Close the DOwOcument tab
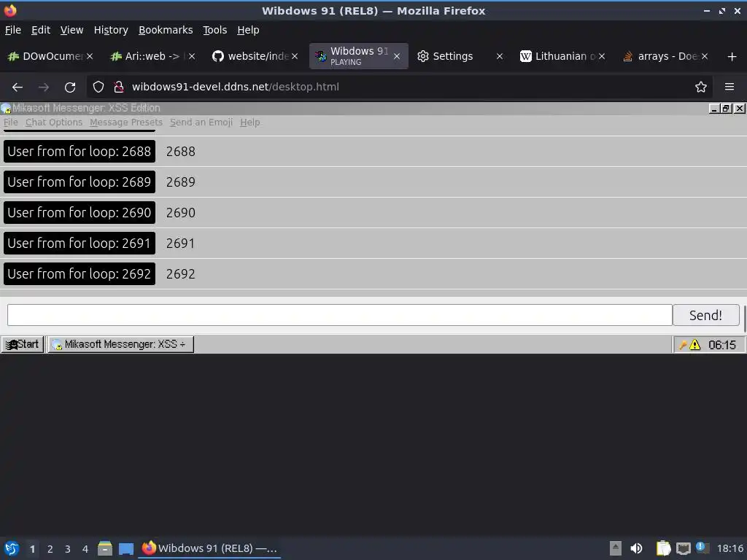The height and width of the screenshot is (560, 747). pyautogui.click(x=90, y=56)
